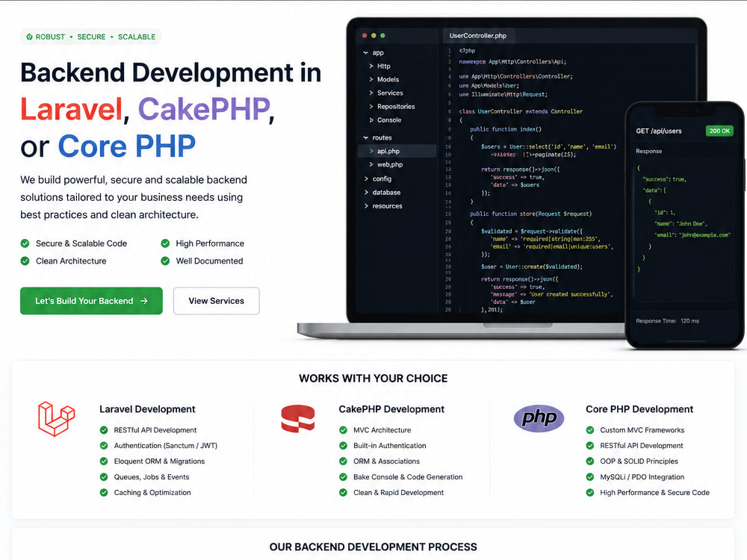747x560 pixels.
Task: Click the Response Time: 120 ms text
Action: click(667, 321)
